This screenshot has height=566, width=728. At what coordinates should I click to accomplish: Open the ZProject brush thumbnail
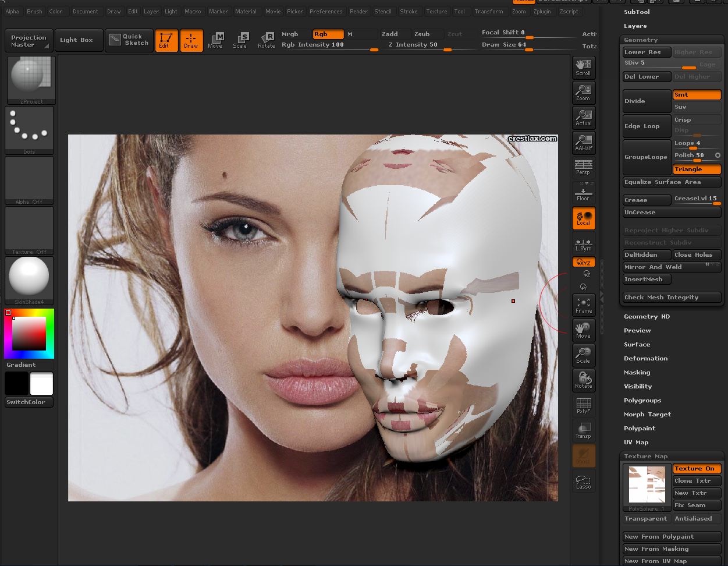click(x=31, y=80)
